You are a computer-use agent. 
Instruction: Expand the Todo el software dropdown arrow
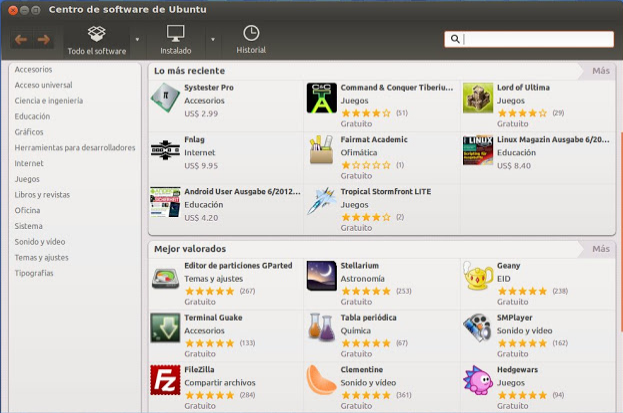point(137,40)
